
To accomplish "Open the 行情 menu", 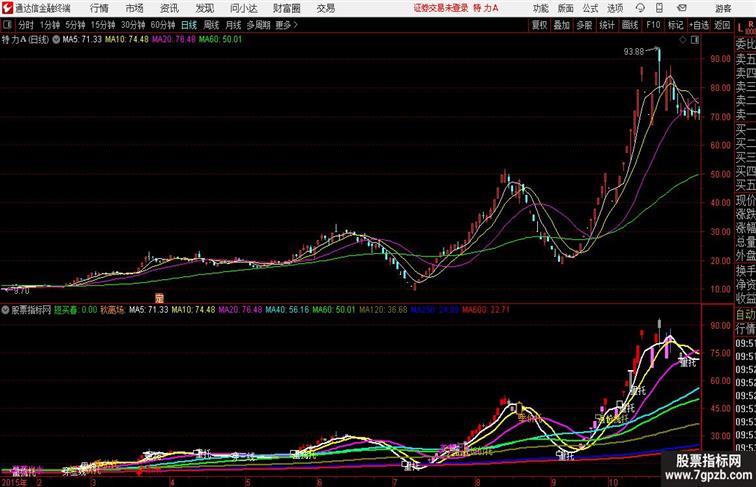I will point(99,8).
